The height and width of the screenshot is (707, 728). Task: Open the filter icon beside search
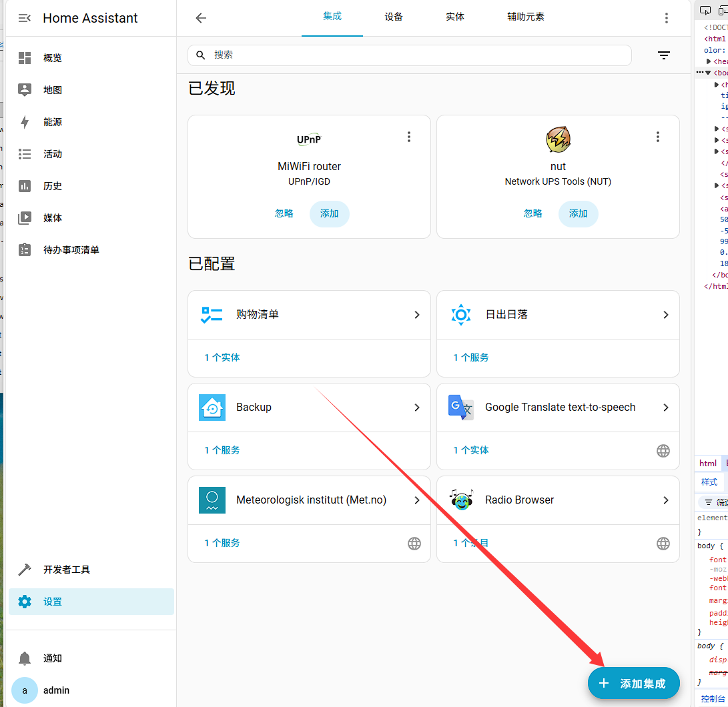point(663,55)
